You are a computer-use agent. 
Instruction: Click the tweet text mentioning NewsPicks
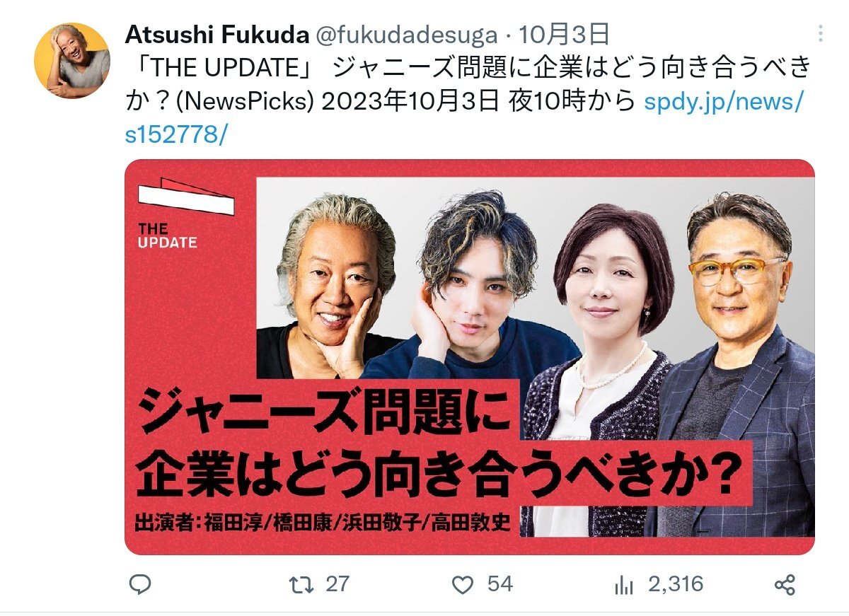(463, 88)
